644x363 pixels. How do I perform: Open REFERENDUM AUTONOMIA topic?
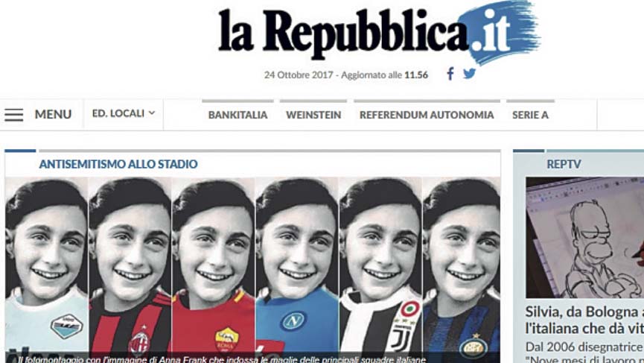[427, 115]
